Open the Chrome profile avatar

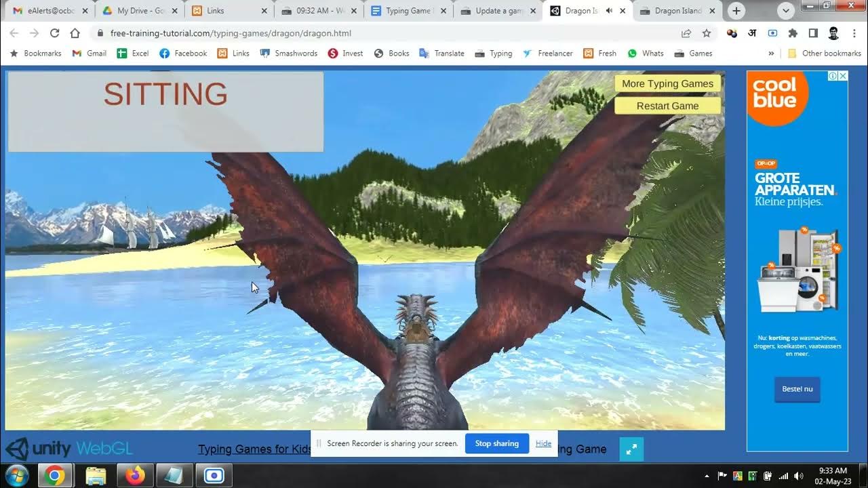coord(833,33)
